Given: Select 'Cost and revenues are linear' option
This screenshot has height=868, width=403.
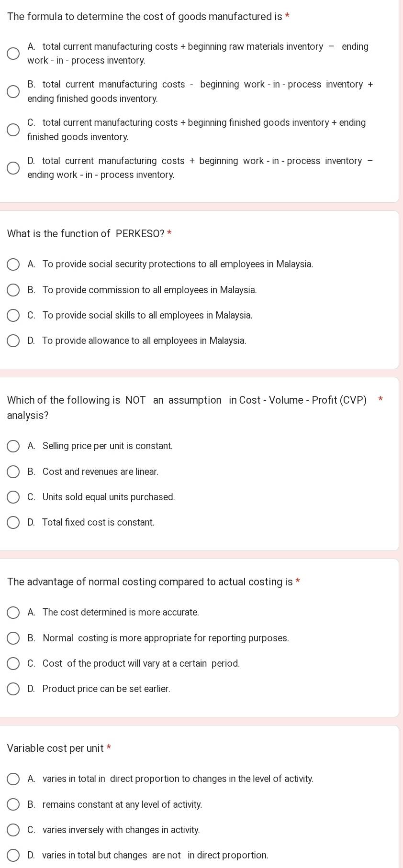Looking at the screenshot, I should [13, 472].
